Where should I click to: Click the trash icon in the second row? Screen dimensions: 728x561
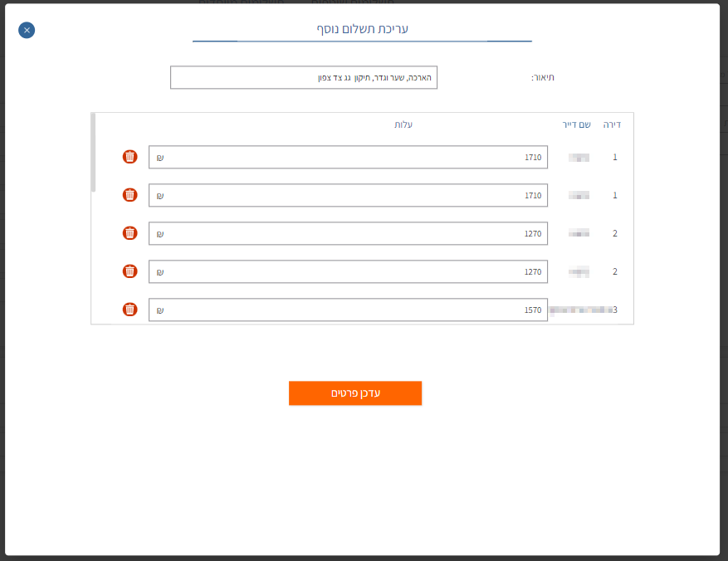130,195
